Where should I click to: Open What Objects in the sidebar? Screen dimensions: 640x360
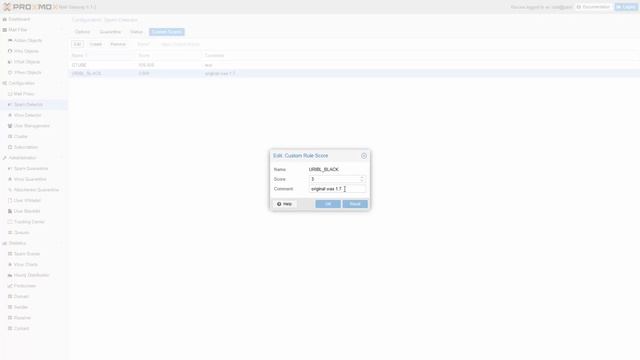(x=27, y=62)
